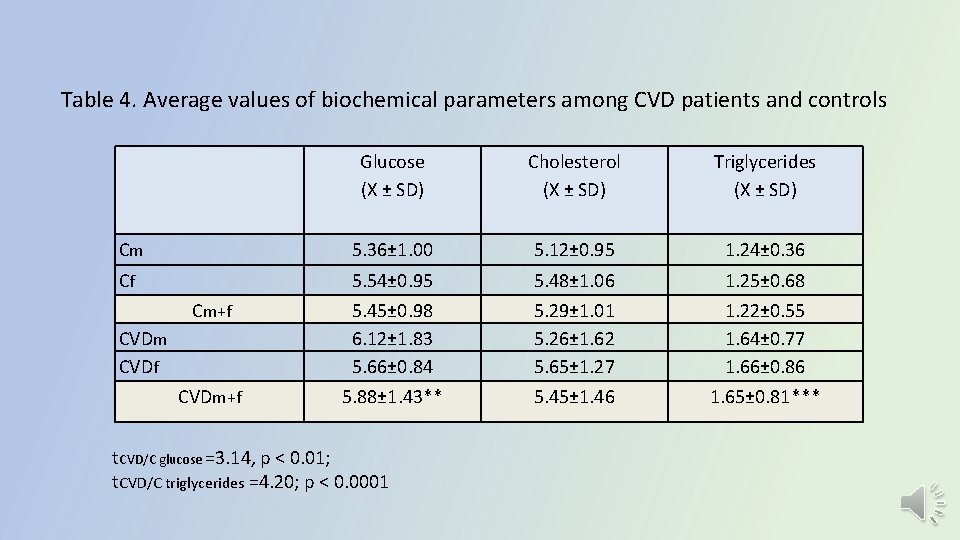
Task: Click the CVDm+f row label
Action: point(210,398)
